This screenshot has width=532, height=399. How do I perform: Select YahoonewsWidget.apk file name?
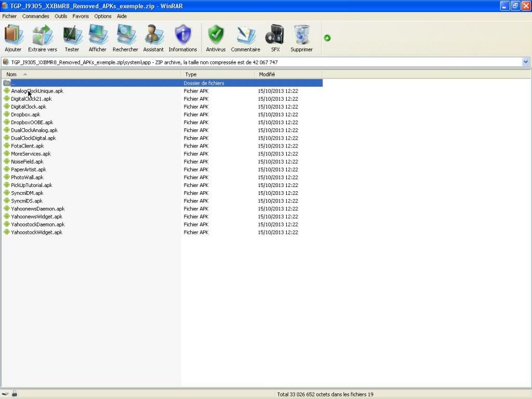click(x=37, y=217)
